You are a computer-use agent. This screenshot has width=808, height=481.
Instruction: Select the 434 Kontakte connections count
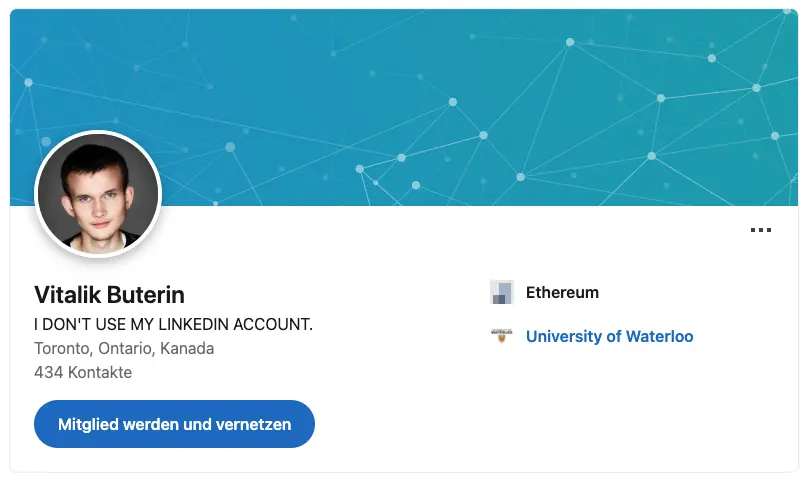[x=83, y=373]
